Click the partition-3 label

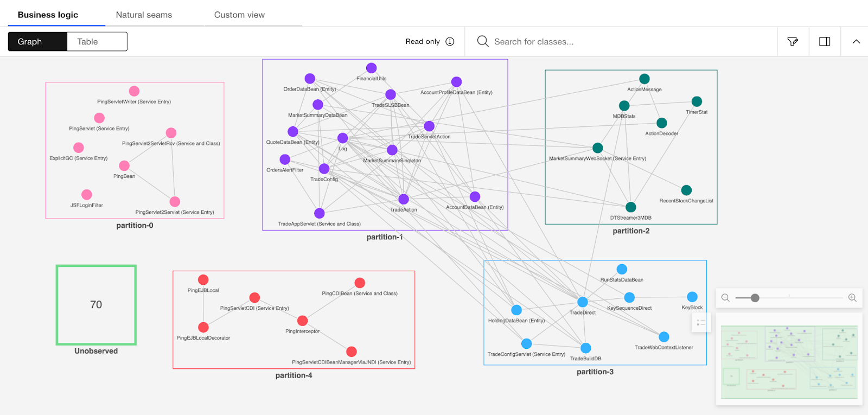(x=595, y=372)
